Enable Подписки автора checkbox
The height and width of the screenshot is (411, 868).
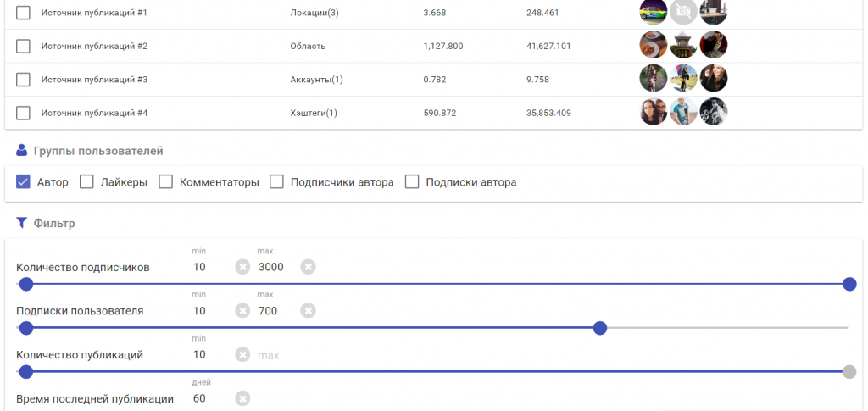[412, 182]
